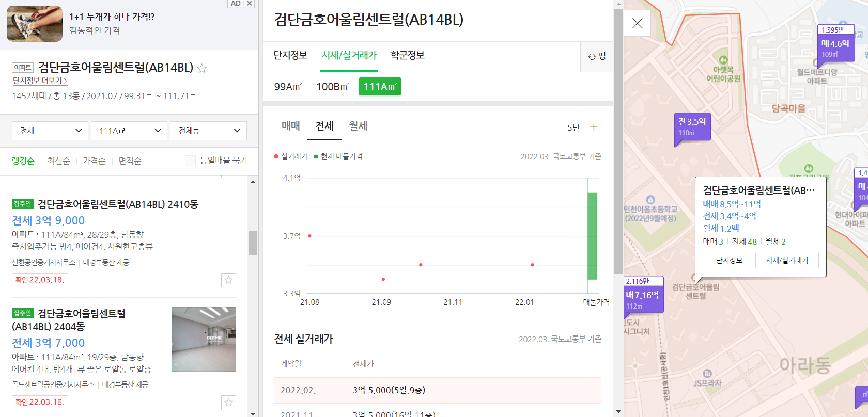
Task: Click the 21.08 transaction dot in chart
Action: point(309,236)
